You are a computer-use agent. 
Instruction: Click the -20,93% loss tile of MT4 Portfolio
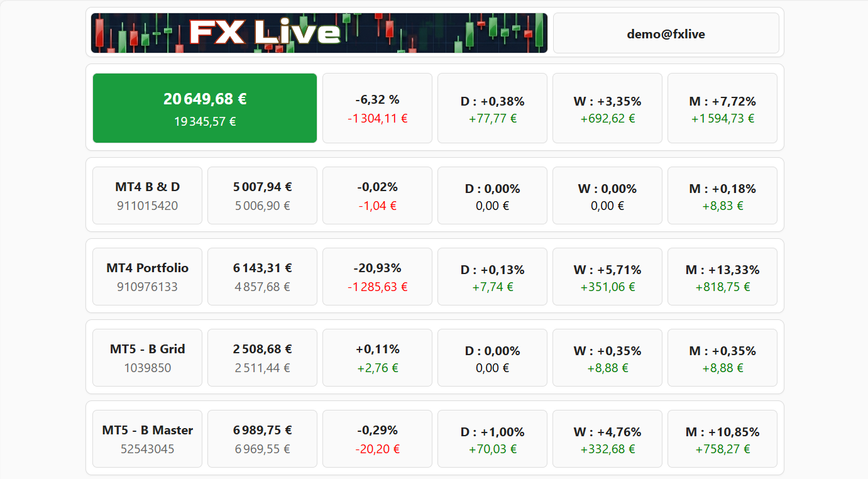pyautogui.click(x=376, y=276)
